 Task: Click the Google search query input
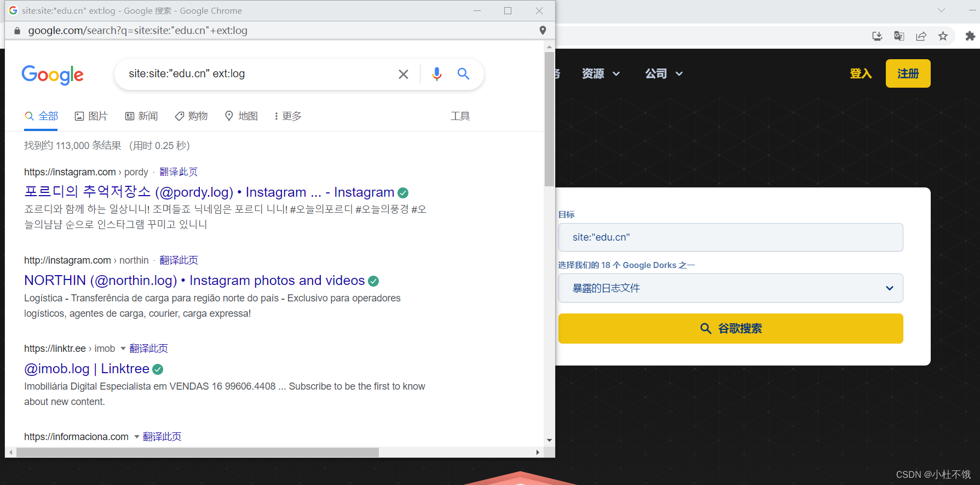tap(257, 74)
